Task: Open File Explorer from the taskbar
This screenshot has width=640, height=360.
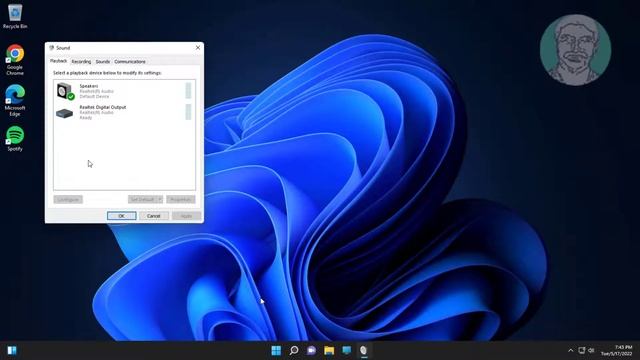Action: 329,350
